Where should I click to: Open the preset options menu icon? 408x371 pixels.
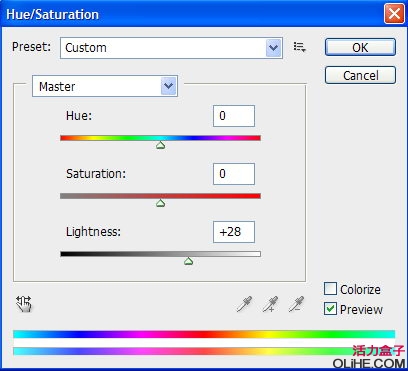(299, 47)
